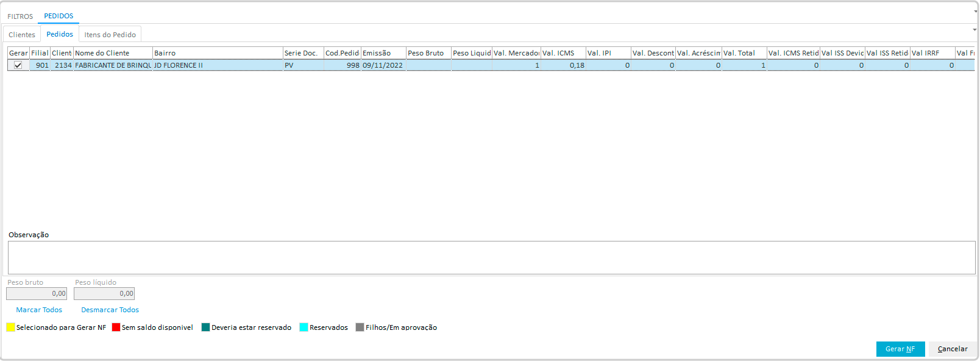Select the FABRICANTE DE BRINQU client name cell
The width and height of the screenshot is (980, 361).
click(113, 65)
